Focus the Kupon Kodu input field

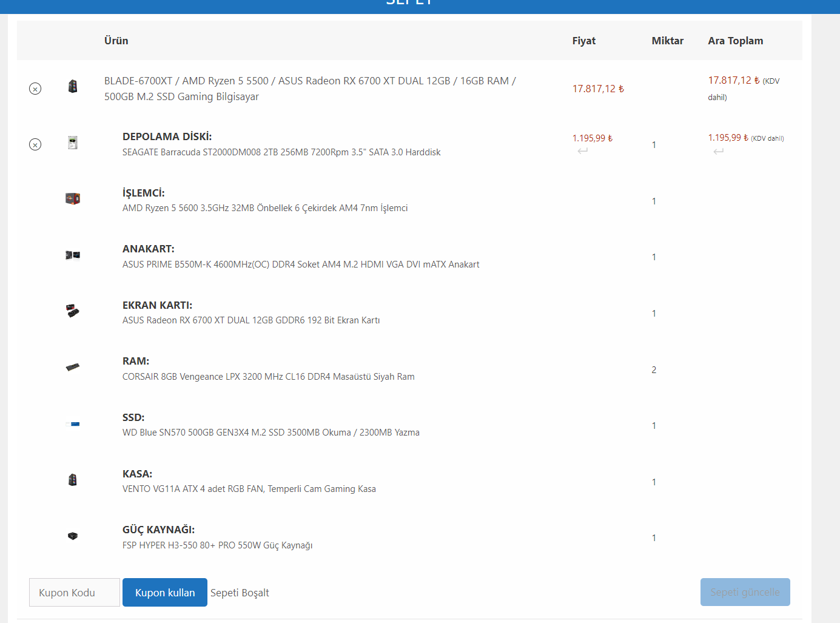coord(74,593)
